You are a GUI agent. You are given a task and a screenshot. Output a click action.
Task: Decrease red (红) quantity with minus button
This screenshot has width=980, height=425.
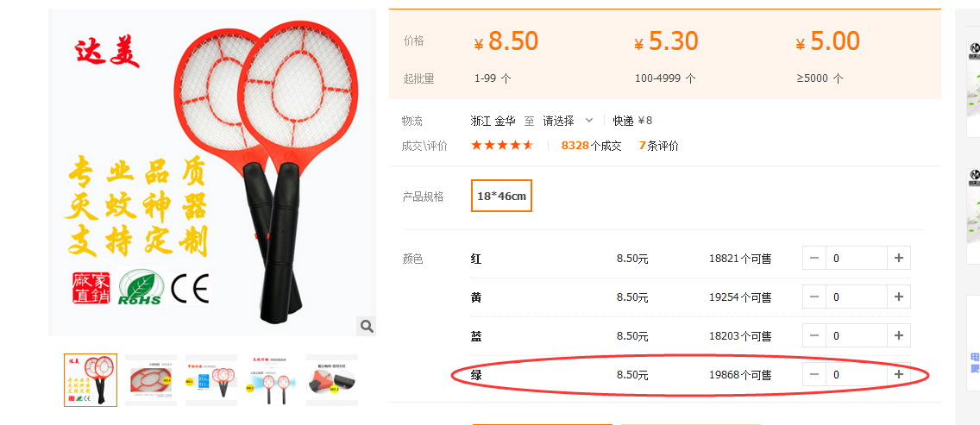pyautogui.click(x=814, y=258)
